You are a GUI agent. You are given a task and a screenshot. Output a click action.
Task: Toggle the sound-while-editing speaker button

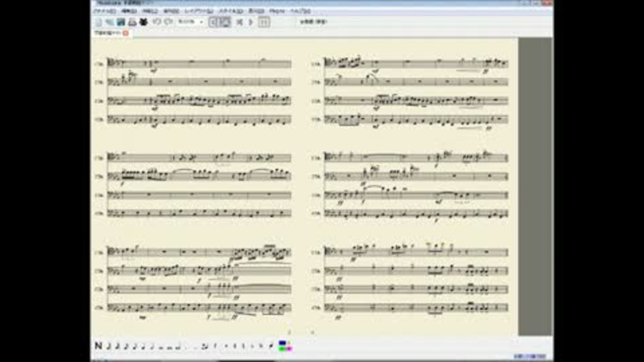tap(213, 21)
